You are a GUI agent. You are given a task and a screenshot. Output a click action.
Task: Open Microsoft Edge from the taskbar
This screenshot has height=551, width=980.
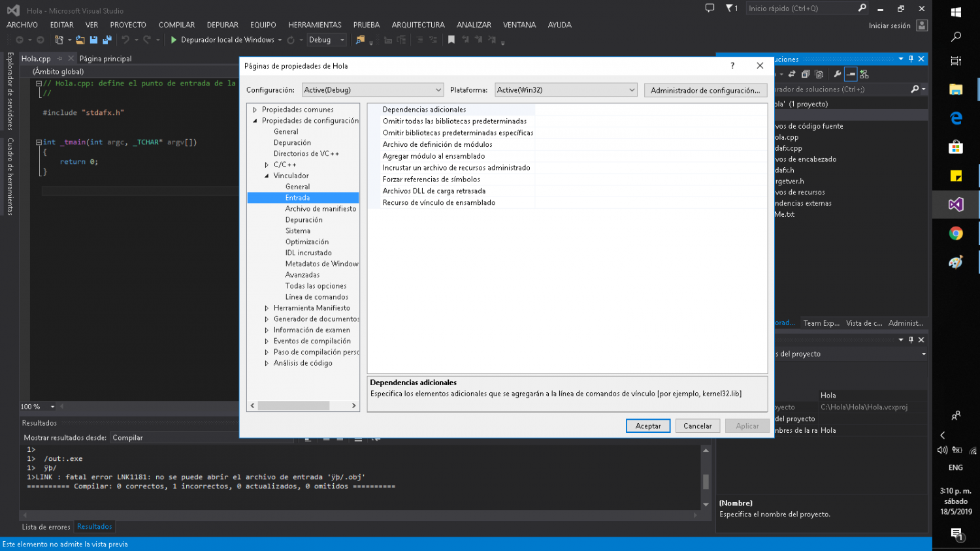(956, 118)
